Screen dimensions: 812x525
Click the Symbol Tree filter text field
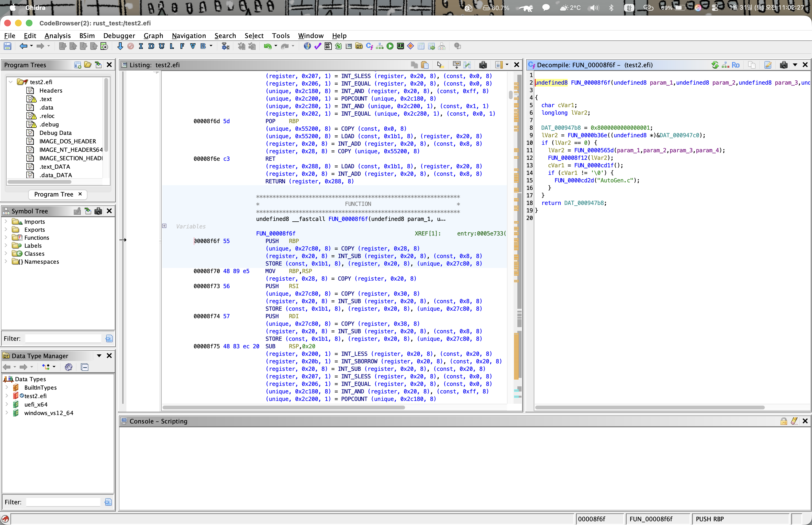click(x=63, y=338)
